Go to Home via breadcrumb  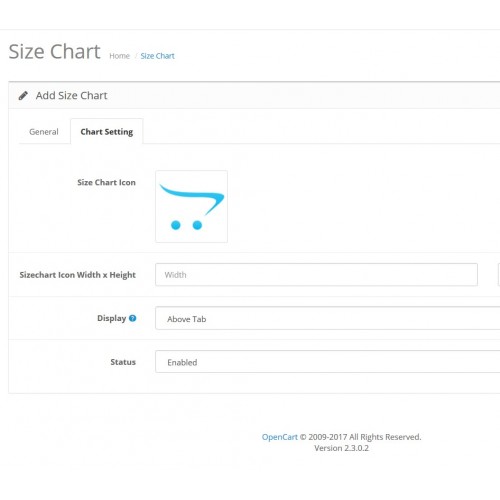119,56
